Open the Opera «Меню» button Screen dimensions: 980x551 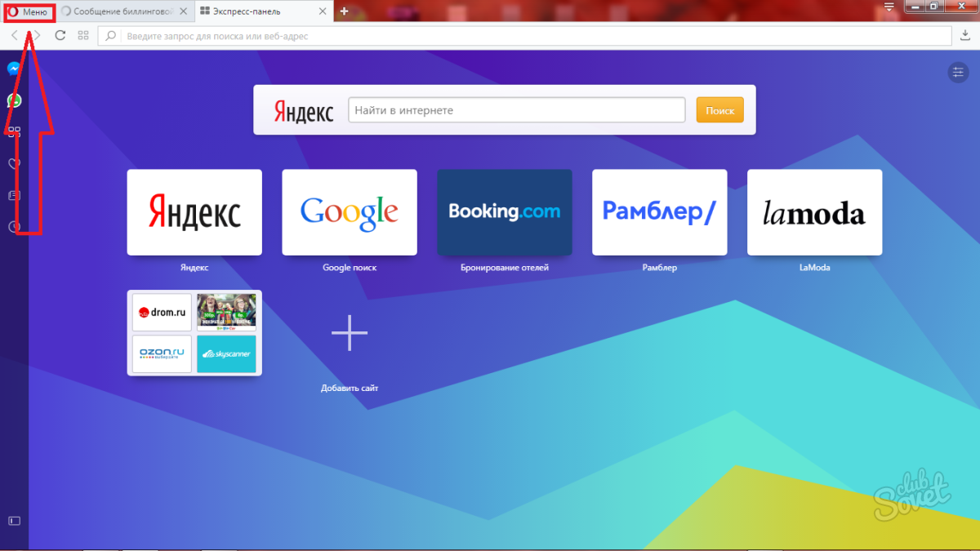29,12
